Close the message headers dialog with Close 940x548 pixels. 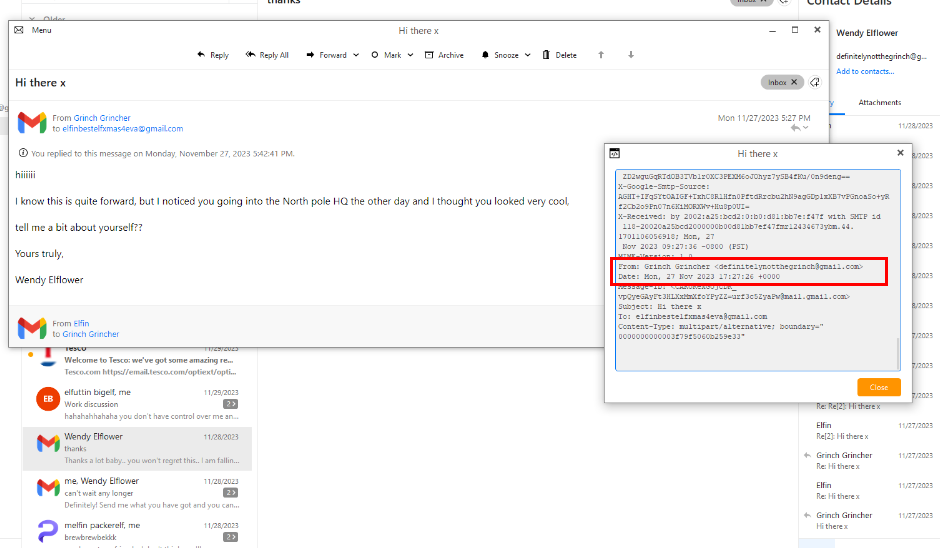pos(878,387)
